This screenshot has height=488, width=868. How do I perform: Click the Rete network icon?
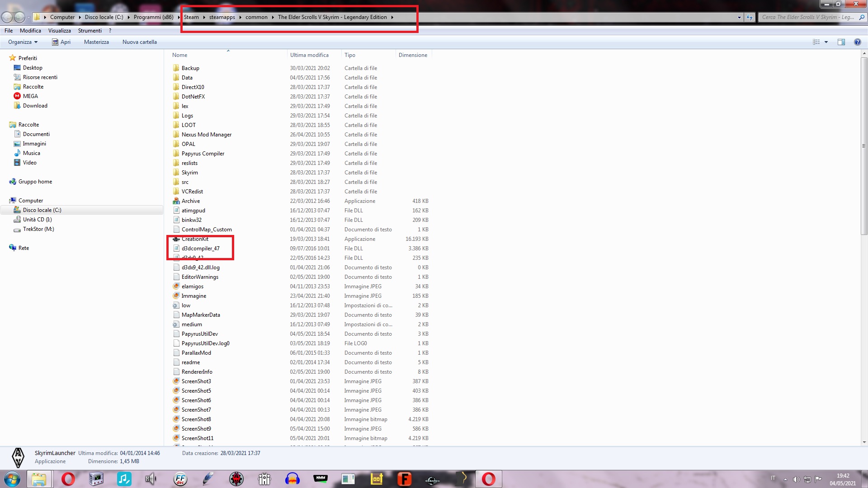pyautogui.click(x=13, y=248)
